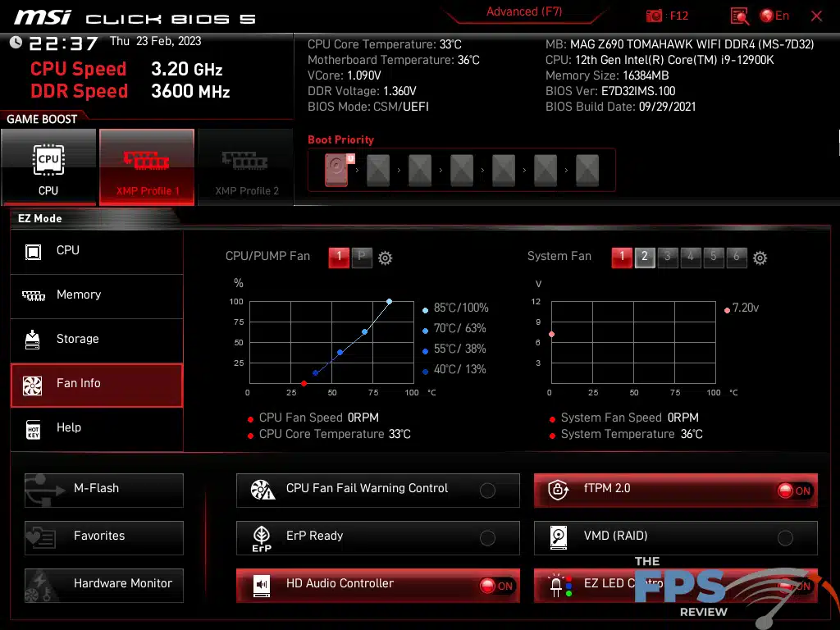Click the 85°C/100% fan curve point
840x630 pixels.
[390, 302]
